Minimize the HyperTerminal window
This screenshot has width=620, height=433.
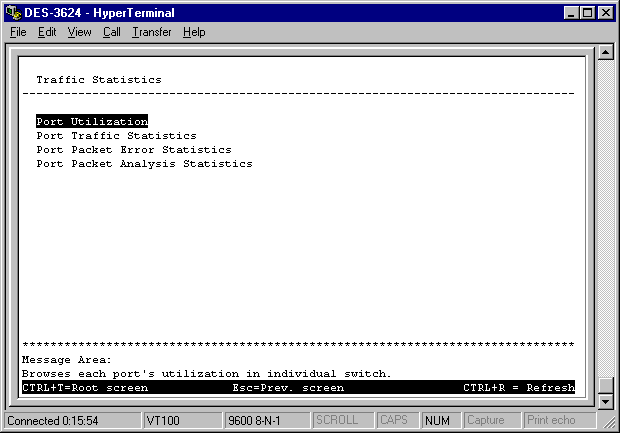click(x=572, y=11)
